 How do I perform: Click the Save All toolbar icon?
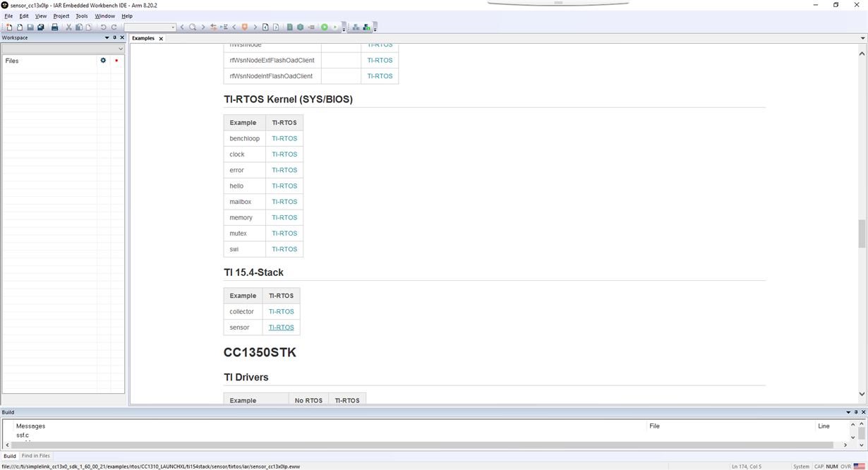click(x=40, y=27)
